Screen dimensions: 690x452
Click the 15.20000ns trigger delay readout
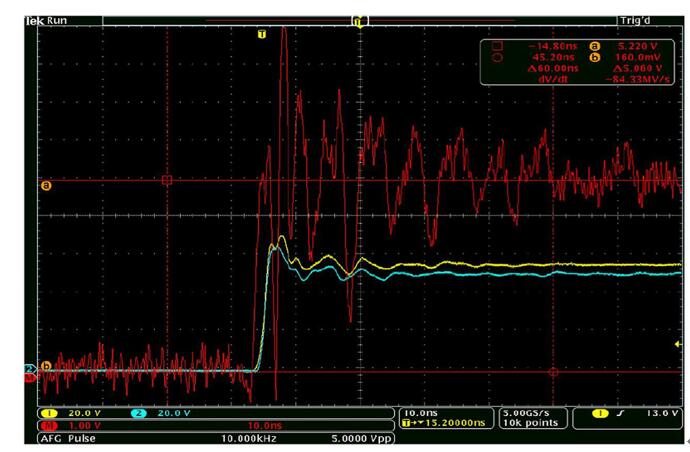448,424
